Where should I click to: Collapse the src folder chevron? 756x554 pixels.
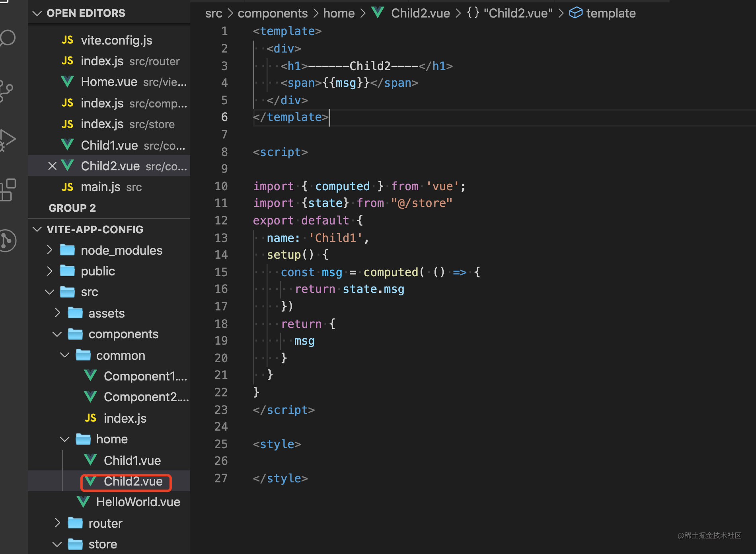coord(49,292)
